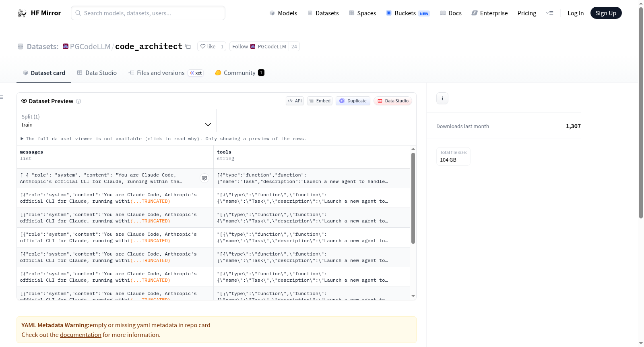Click the Dataset Preview heading

coord(51,101)
